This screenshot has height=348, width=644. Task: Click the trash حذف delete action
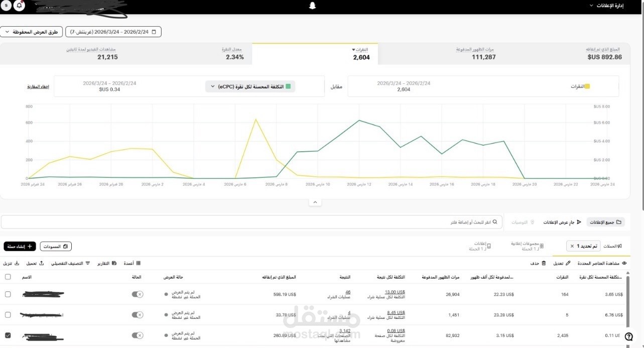pos(538,263)
